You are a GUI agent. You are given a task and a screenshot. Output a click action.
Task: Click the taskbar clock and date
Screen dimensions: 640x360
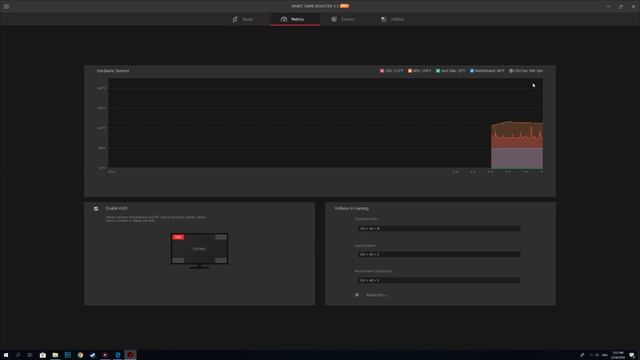[618, 355]
